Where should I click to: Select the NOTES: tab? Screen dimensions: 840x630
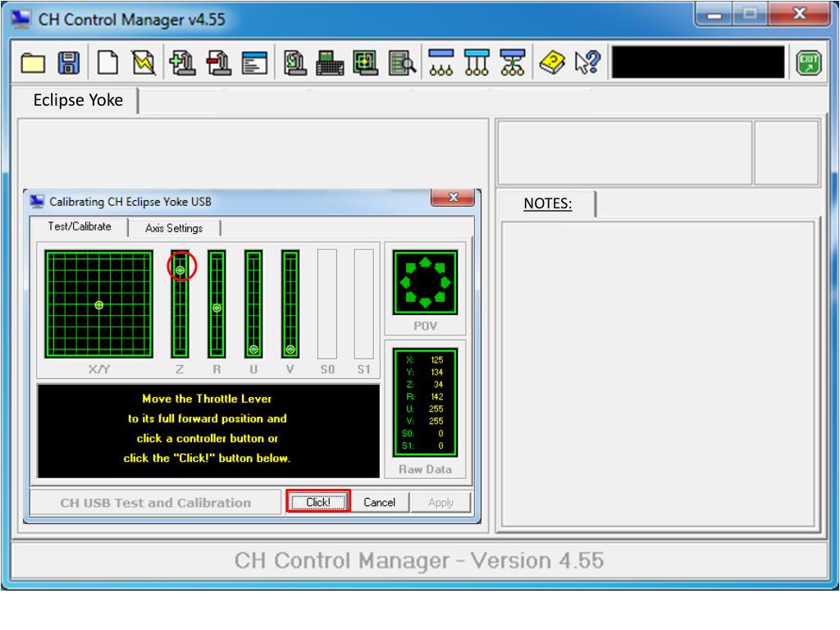(547, 203)
